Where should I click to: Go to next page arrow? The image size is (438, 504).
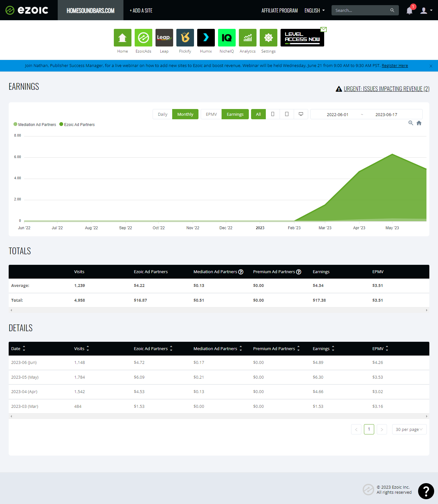tap(382, 429)
